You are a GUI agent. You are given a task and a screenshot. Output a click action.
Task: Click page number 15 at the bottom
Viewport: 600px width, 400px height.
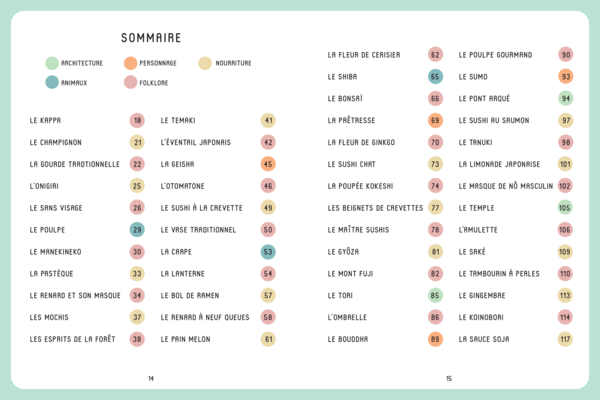[449, 378]
